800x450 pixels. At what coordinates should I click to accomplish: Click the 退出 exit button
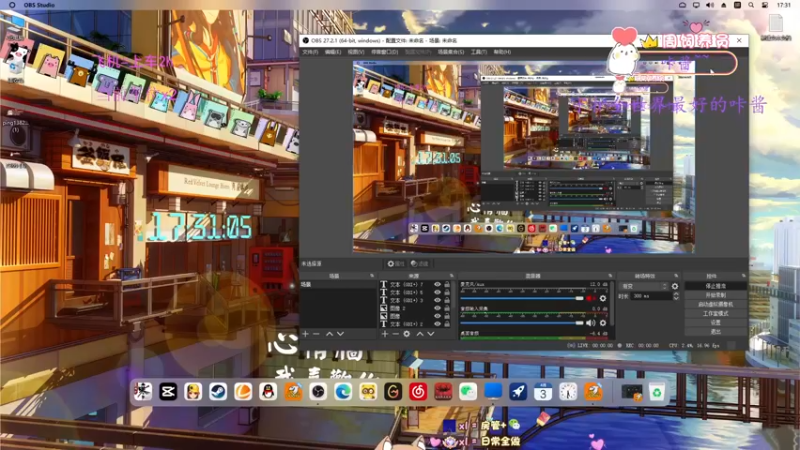coord(715,332)
